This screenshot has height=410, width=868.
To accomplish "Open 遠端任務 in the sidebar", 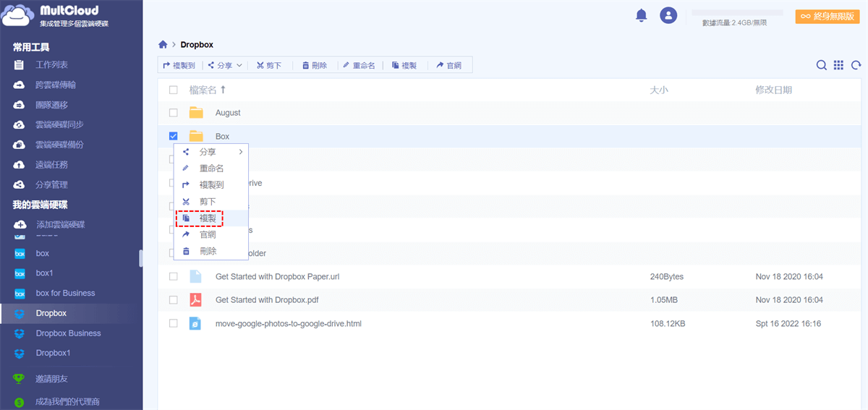I will coord(51,164).
